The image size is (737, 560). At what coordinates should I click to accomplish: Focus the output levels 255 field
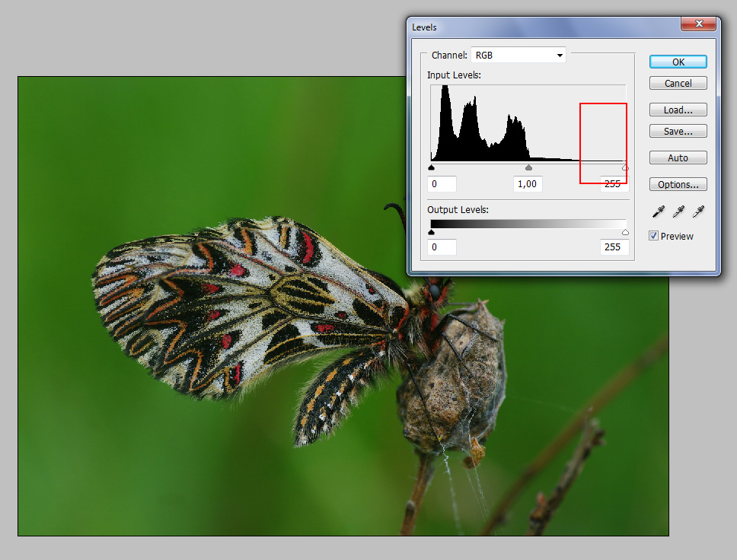click(x=613, y=247)
